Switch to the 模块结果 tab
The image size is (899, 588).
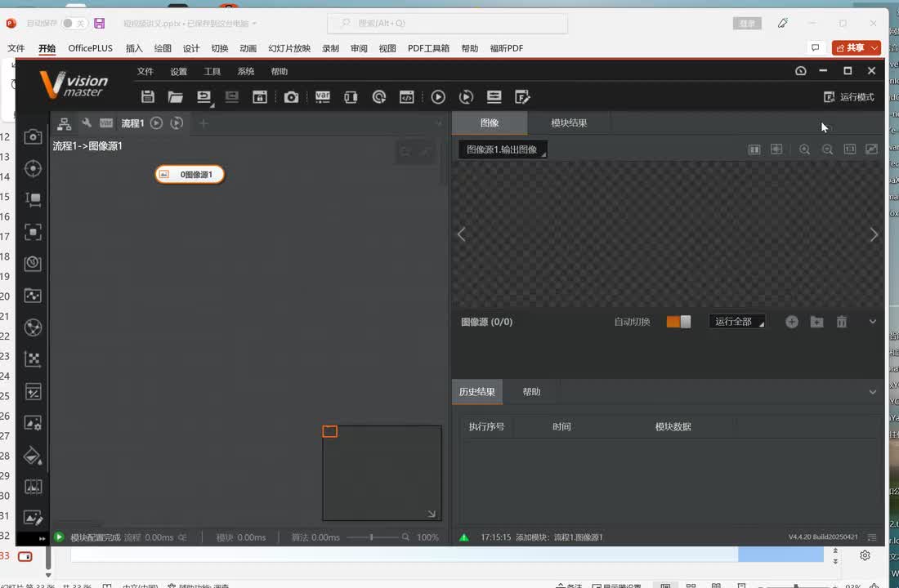click(x=569, y=122)
